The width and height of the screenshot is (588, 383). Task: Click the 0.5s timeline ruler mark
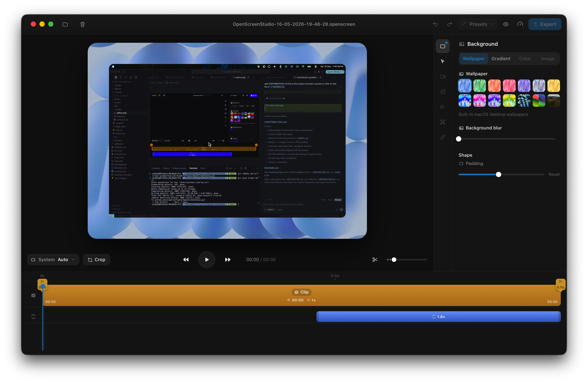(335, 276)
